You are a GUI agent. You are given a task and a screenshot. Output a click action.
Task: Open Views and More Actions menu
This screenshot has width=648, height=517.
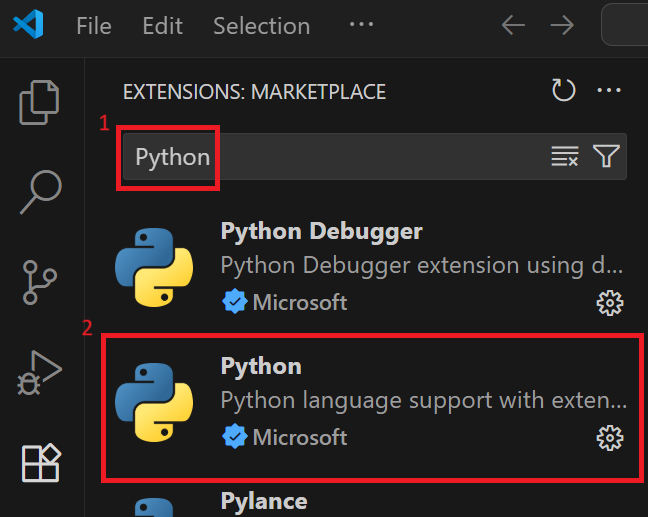609,91
